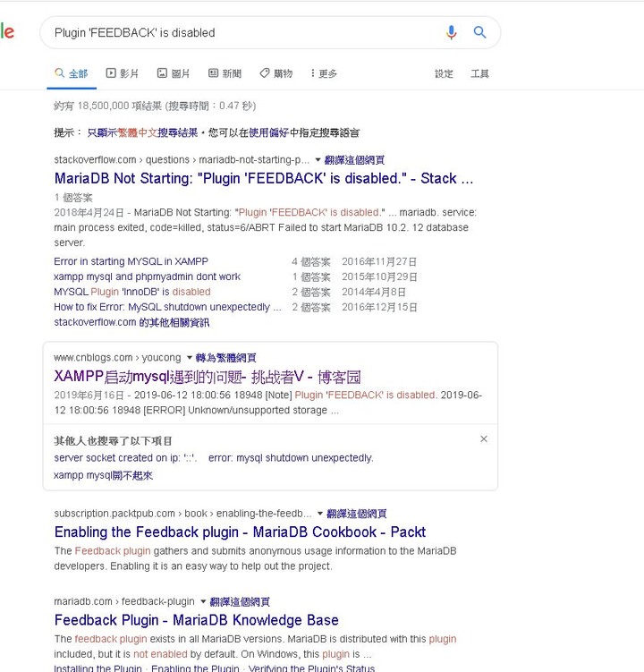Click stackoverflow.com 的其他相關資訊 link
644x672 pixels.
coord(131,322)
